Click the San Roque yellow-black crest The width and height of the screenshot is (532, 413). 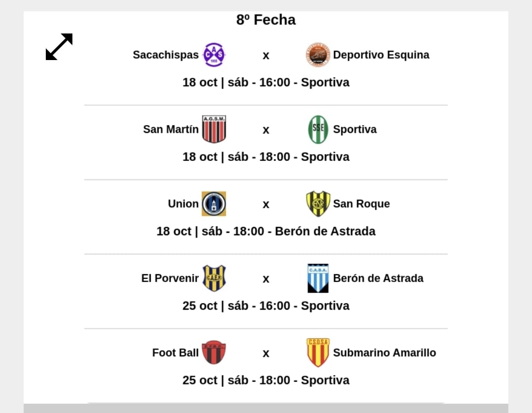pyautogui.click(x=318, y=204)
